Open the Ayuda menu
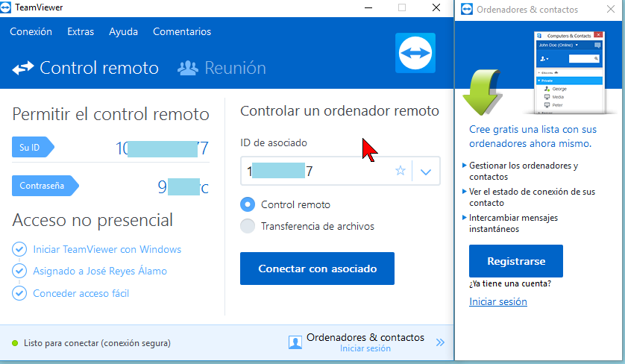This screenshot has height=364, width=625. (x=123, y=31)
